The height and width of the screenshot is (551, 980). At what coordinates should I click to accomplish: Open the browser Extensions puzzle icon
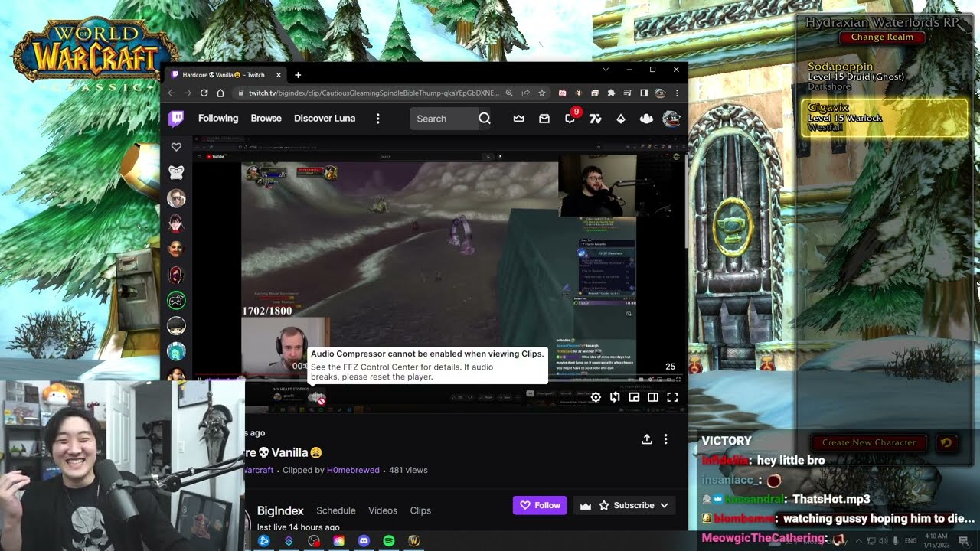[611, 93]
